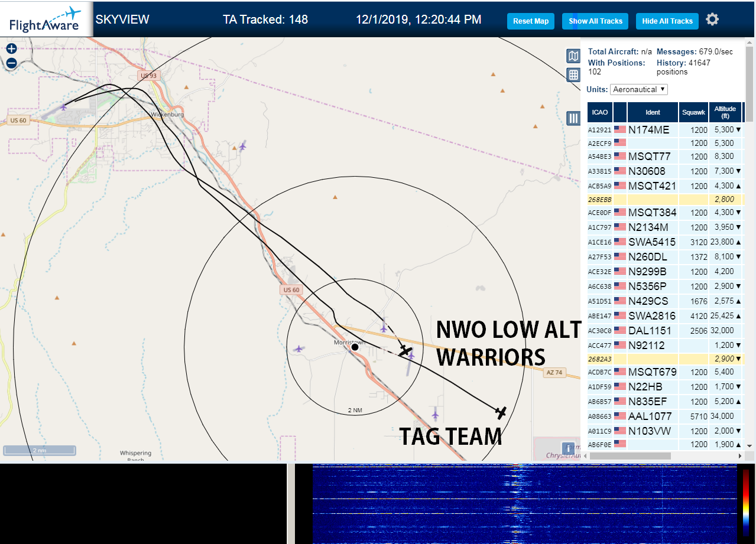This screenshot has width=756, height=544.
Task: Click ICAO code AB6F0E row
Action: pyautogui.click(x=599, y=445)
